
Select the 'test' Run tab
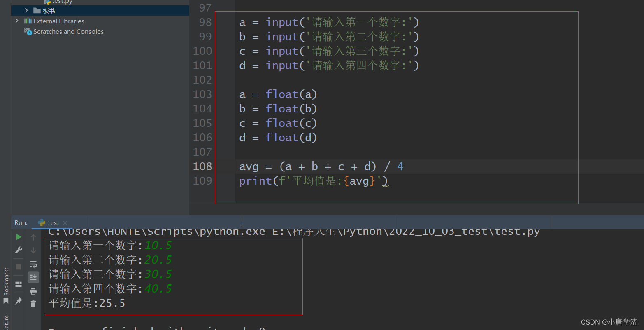tap(53, 222)
